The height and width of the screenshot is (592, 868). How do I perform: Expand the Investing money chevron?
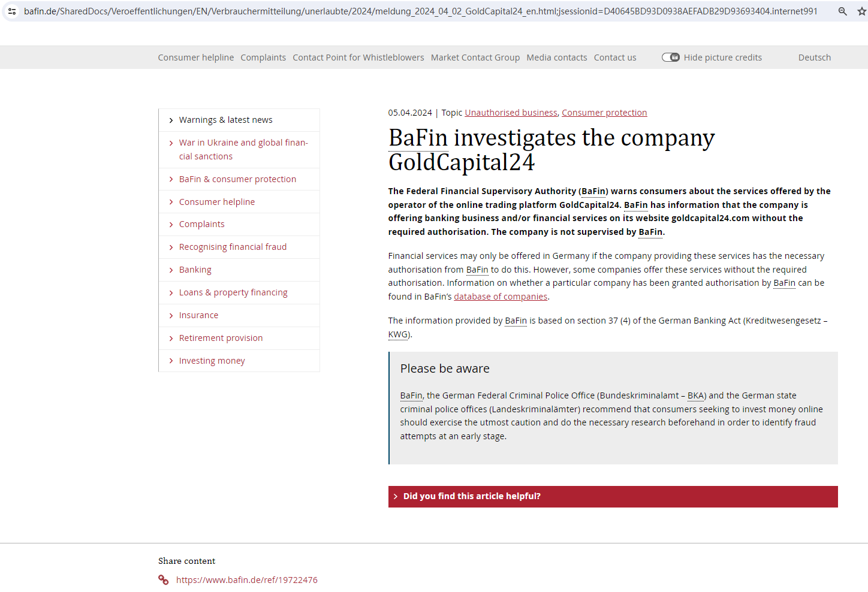point(171,361)
